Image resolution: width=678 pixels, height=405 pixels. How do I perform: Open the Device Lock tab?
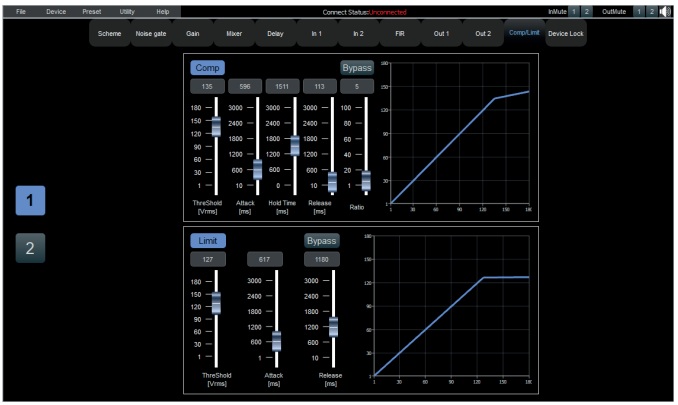[568, 33]
